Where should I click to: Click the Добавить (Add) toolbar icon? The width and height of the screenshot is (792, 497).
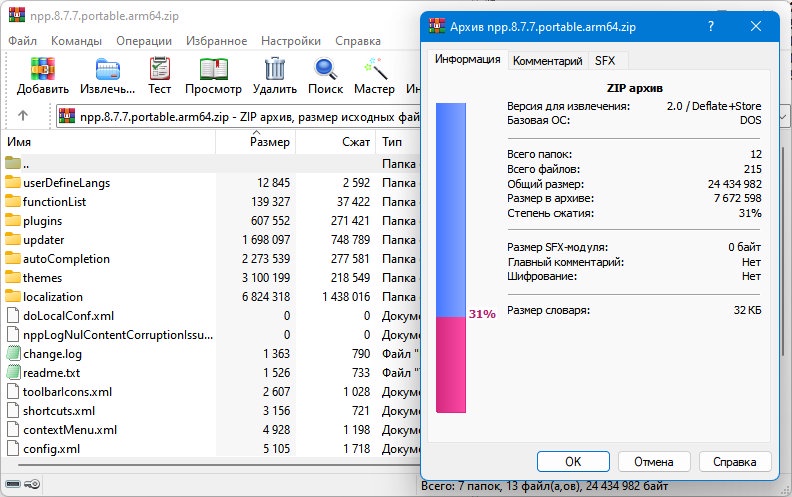point(42,69)
